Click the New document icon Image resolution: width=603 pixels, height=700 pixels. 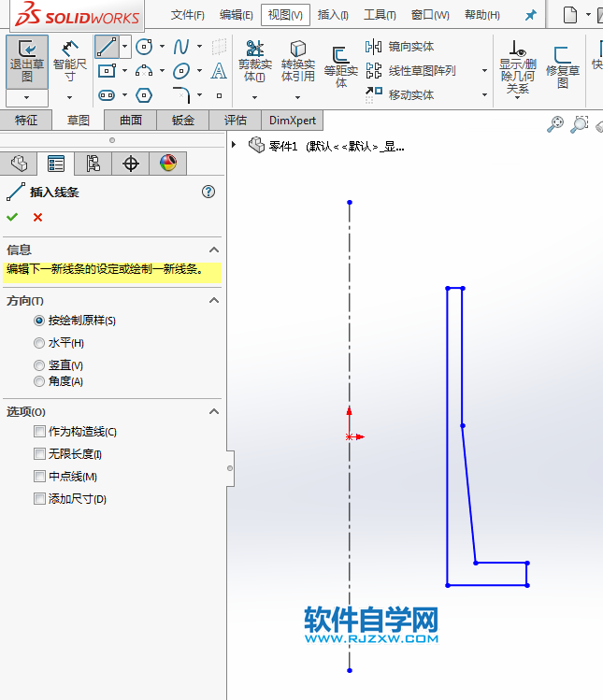click(570, 15)
